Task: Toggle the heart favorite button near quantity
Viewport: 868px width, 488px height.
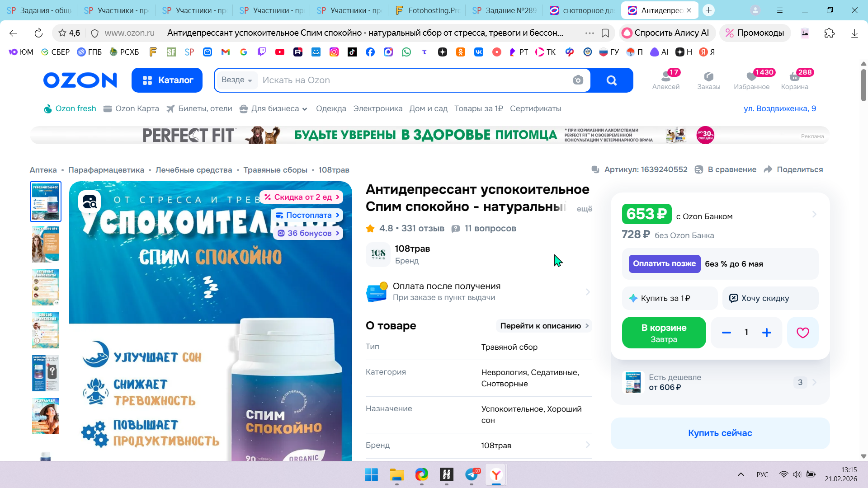Action: point(802,333)
